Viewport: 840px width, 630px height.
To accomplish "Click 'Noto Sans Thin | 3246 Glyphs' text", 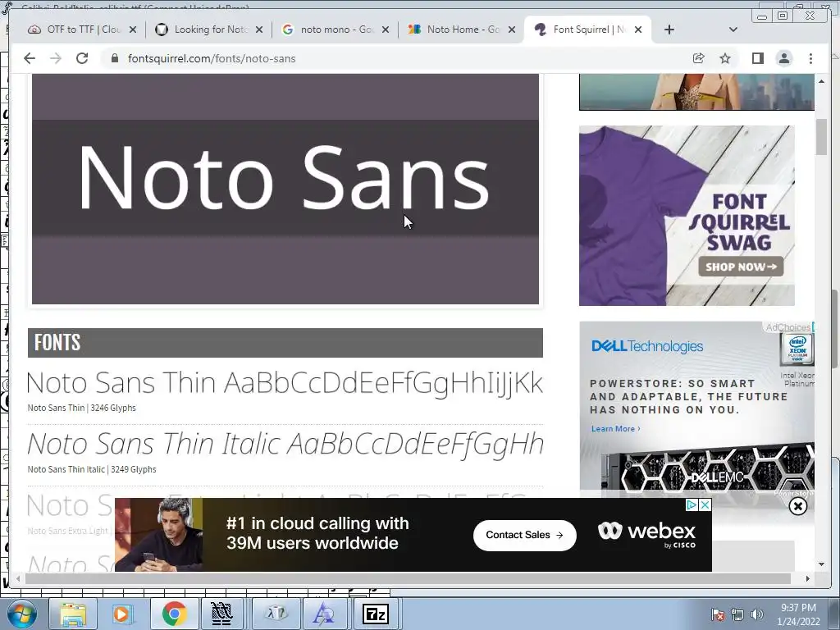I will pos(81,408).
